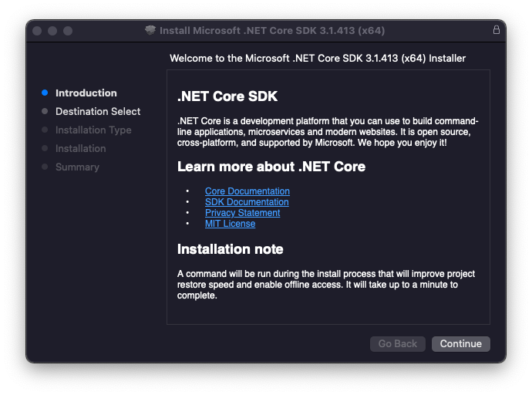Click the blue bullet next to Introduction

[x=45, y=93]
